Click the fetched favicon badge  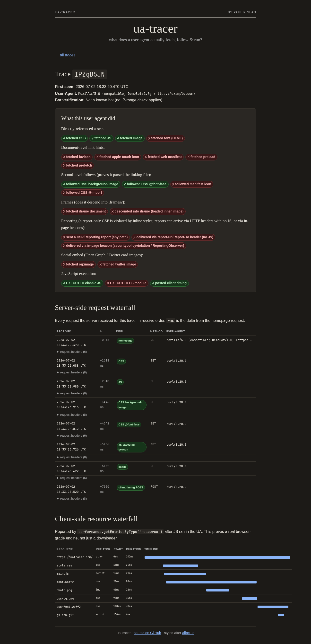pyautogui.click(x=77, y=157)
